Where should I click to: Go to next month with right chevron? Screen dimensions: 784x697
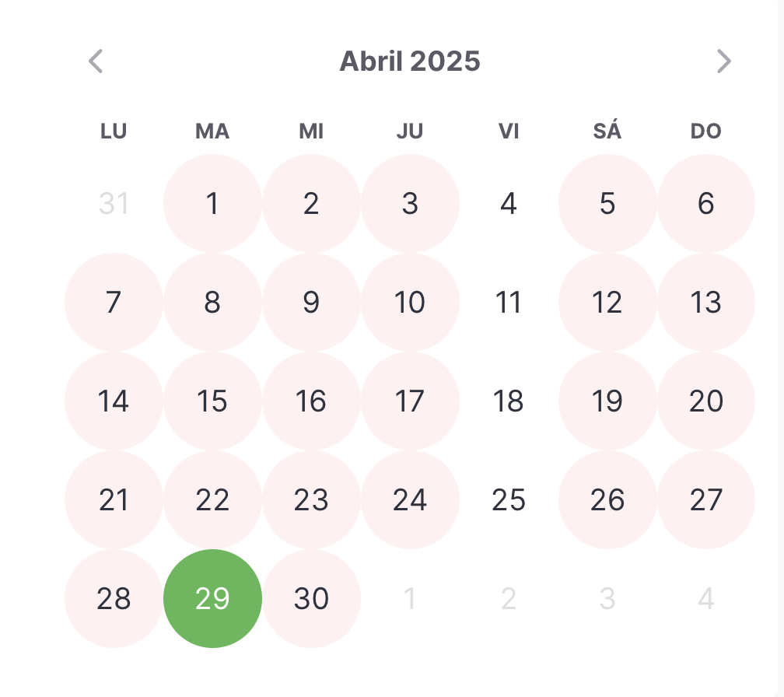tap(724, 61)
